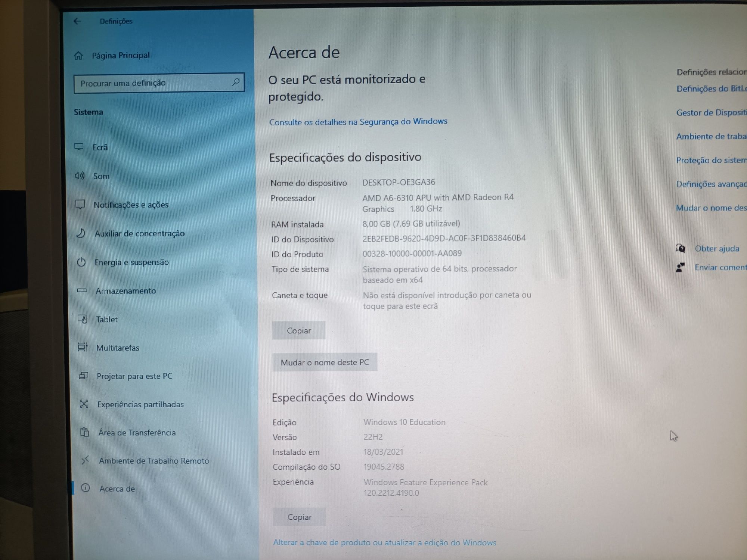Click the Obter ajuda help icon
747x560 pixels.
681,248
